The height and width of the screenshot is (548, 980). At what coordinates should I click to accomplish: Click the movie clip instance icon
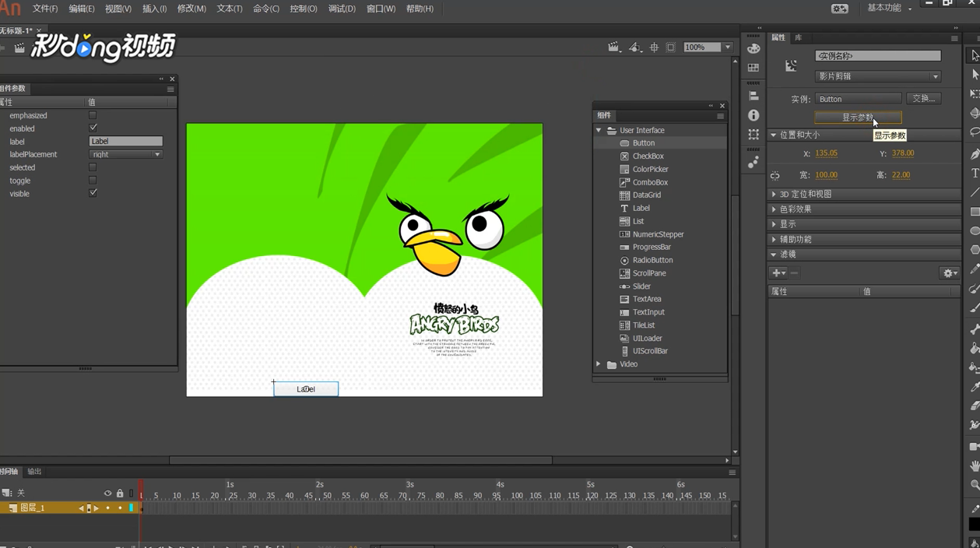791,66
